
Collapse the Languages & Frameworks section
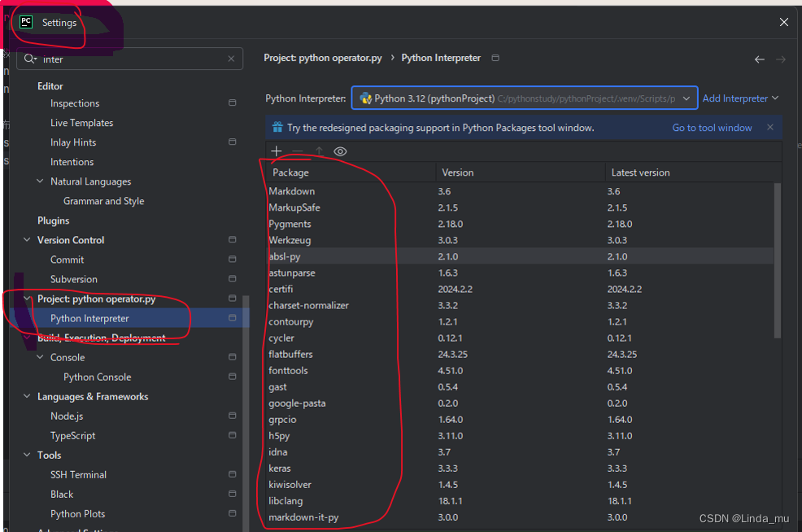click(x=27, y=396)
